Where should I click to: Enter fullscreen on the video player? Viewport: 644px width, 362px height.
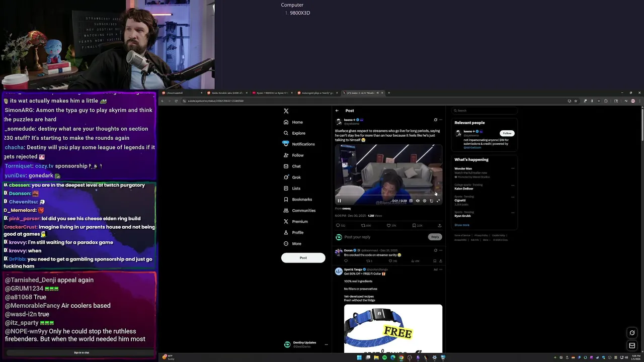tap(438, 201)
